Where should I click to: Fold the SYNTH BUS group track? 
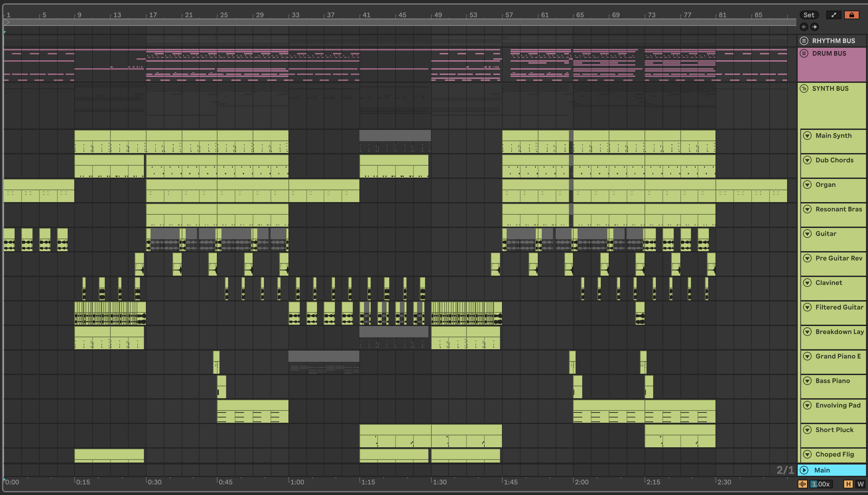coord(804,88)
